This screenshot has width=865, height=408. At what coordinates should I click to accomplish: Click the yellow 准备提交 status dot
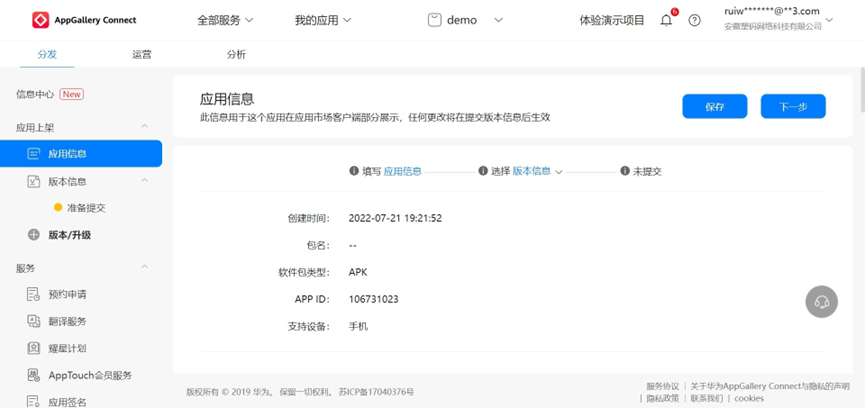point(58,207)
